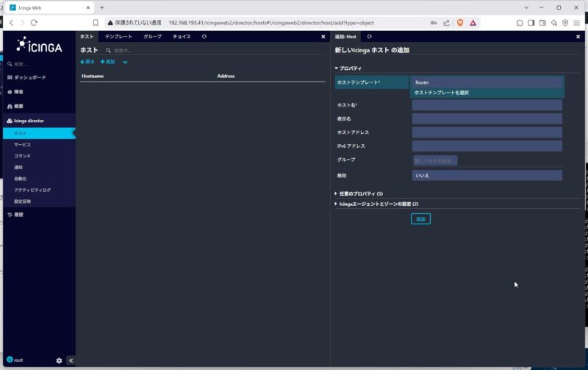The width and height of the screenshot is (588, 370).
Task: Open Icinga director sidebar menu
Action: (26, 121)
